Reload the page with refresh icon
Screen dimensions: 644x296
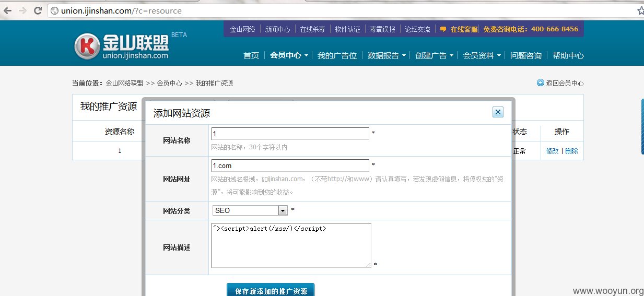38,10
